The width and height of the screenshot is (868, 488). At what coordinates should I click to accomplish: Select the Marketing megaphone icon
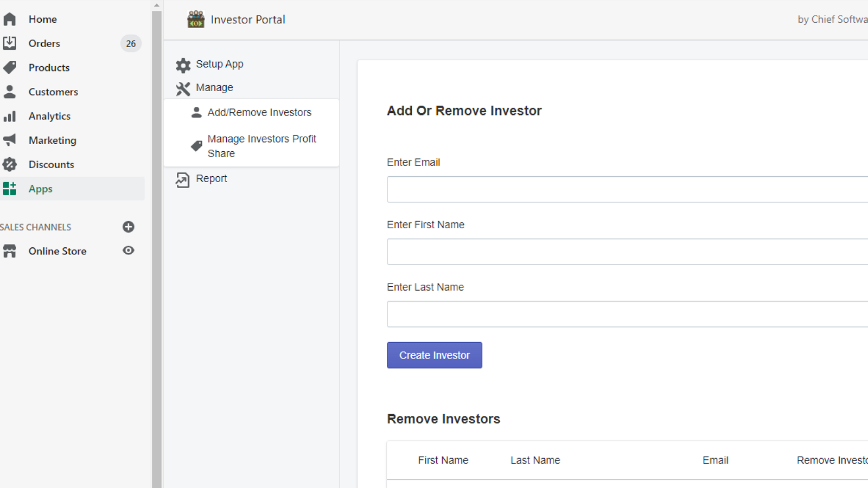coord(10,140)
